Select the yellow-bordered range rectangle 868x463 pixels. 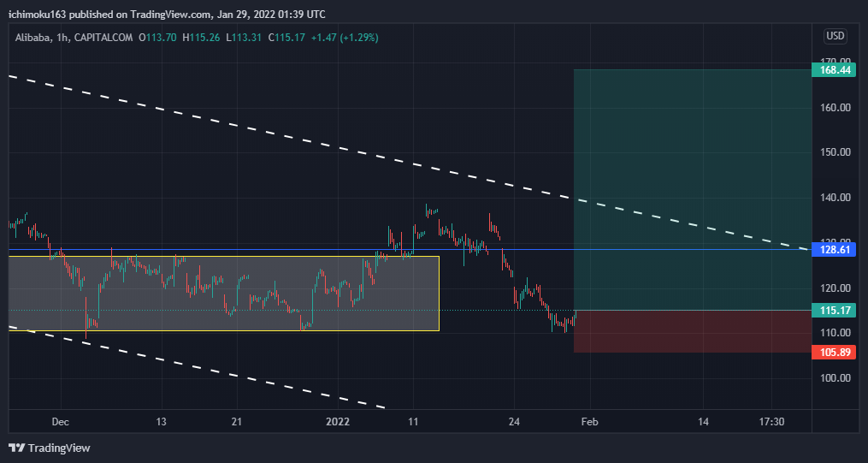pos(224,294)
